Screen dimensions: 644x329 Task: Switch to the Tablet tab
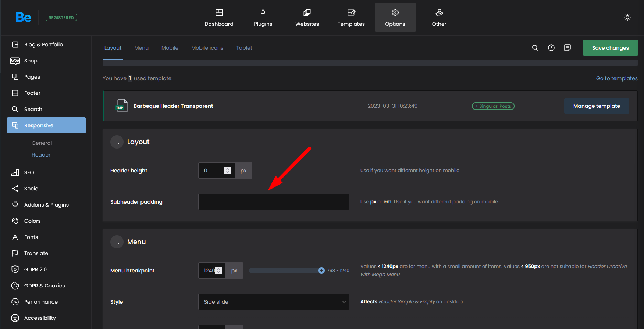(x=244, y=48)
